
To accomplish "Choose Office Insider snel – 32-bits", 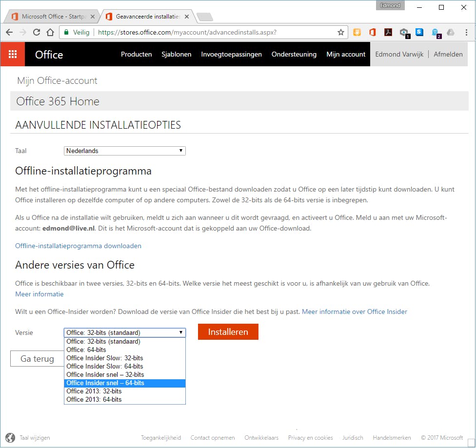I will (x=125, y=374).
